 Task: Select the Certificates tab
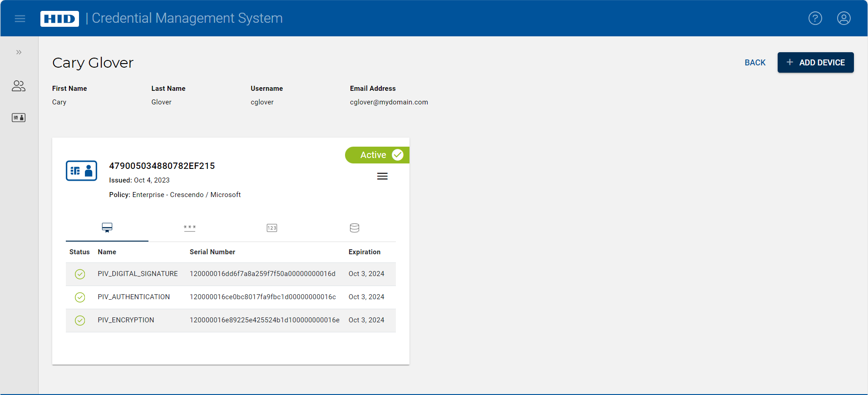point(107,227)
